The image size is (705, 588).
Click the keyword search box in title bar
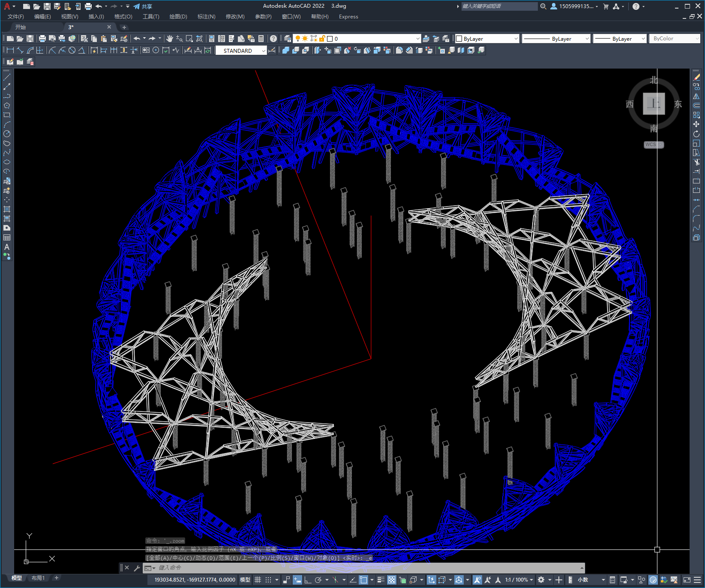499,6
